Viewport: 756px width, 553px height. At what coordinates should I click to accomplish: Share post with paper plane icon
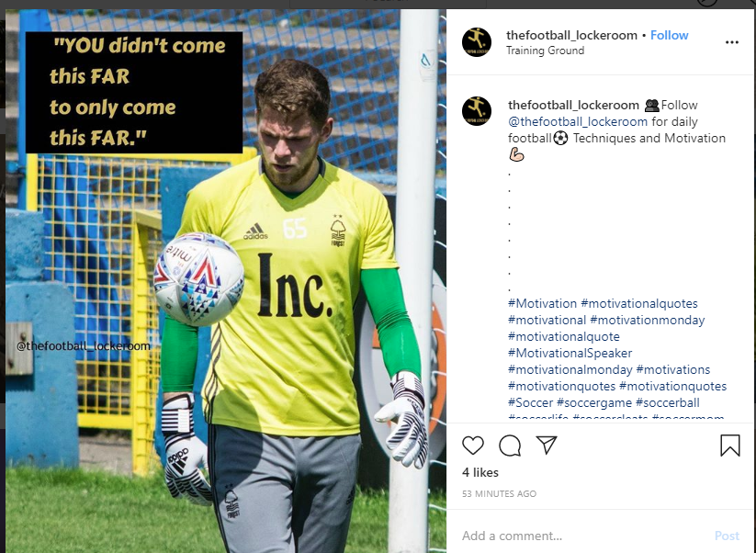click(x=547, y=445)
